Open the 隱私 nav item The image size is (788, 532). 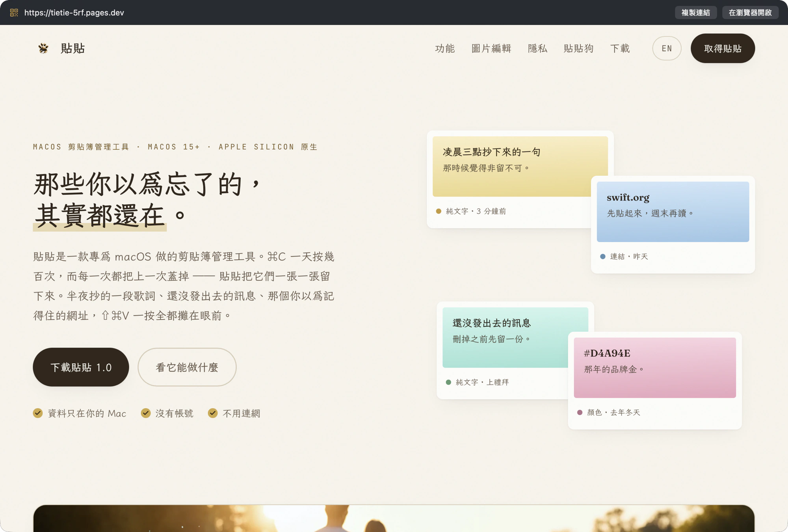[537, 48]
